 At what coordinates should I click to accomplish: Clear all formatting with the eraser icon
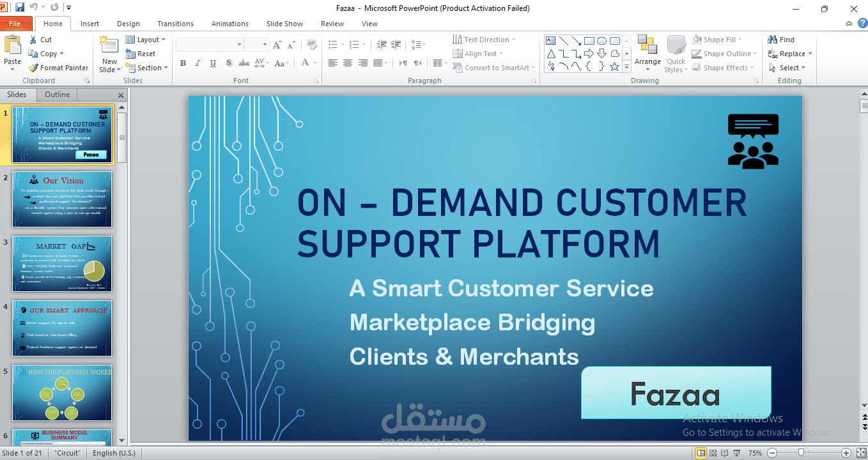(x=311, y=45)
